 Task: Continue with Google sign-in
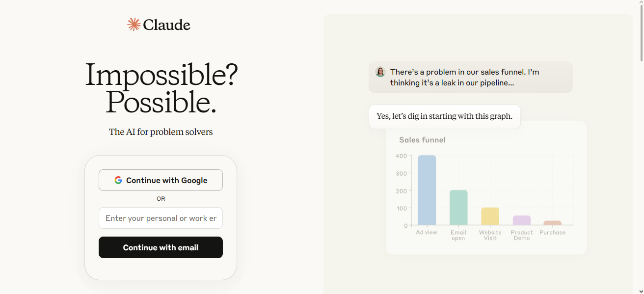coord(161,180)
